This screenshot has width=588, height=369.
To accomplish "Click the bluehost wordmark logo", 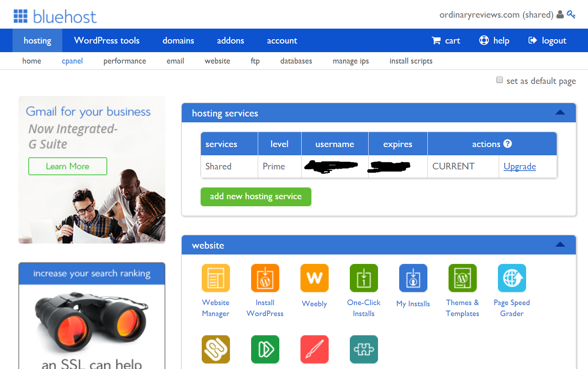I will click(65, 16).
